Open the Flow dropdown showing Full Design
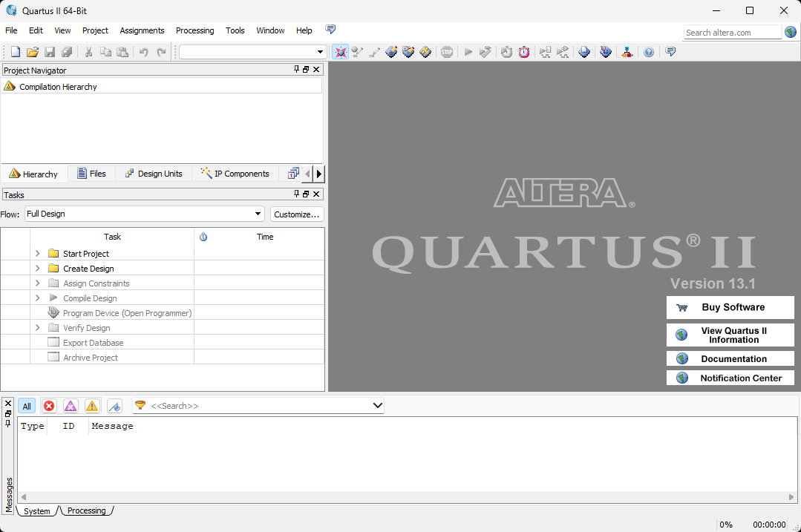The height and width of the screenshot is (532, 801). [x=144, y=214]
